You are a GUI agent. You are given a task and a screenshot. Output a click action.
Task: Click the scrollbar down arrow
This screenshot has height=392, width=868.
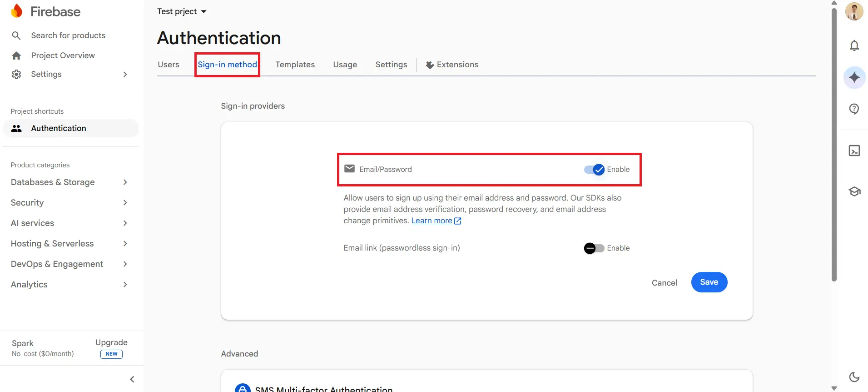pos(834,388)
